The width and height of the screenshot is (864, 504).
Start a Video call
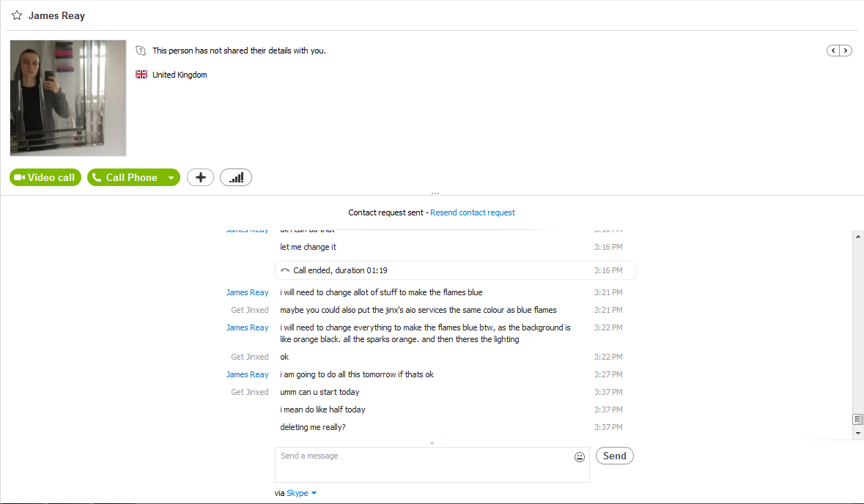(45, 177)
